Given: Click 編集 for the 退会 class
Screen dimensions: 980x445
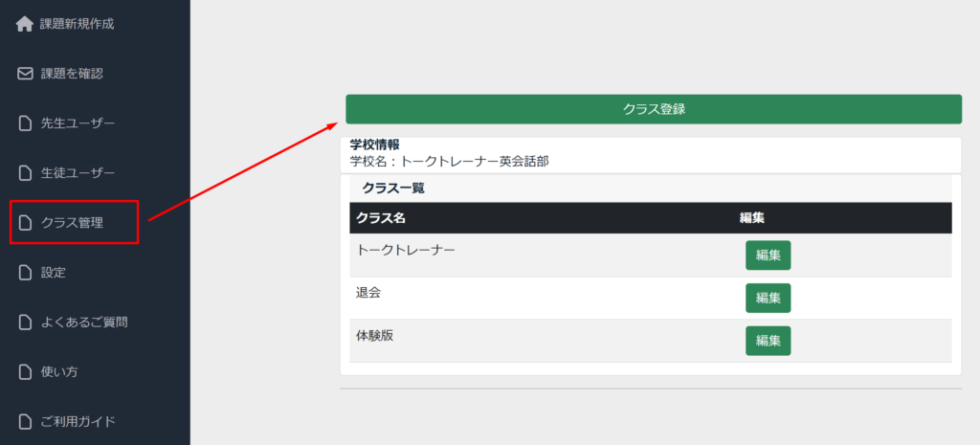Looking at the screenshot, I should coord(768,298).
